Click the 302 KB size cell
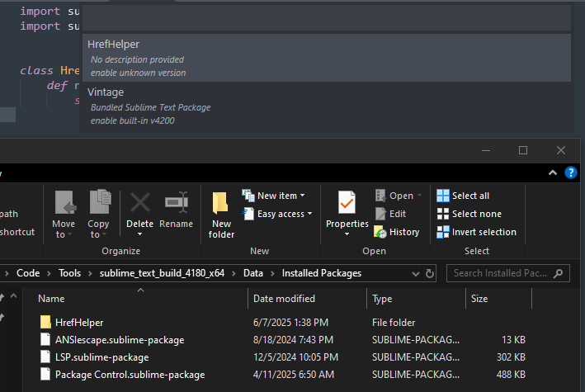Viewport: 585px width, 392px height. pos(511,357)
